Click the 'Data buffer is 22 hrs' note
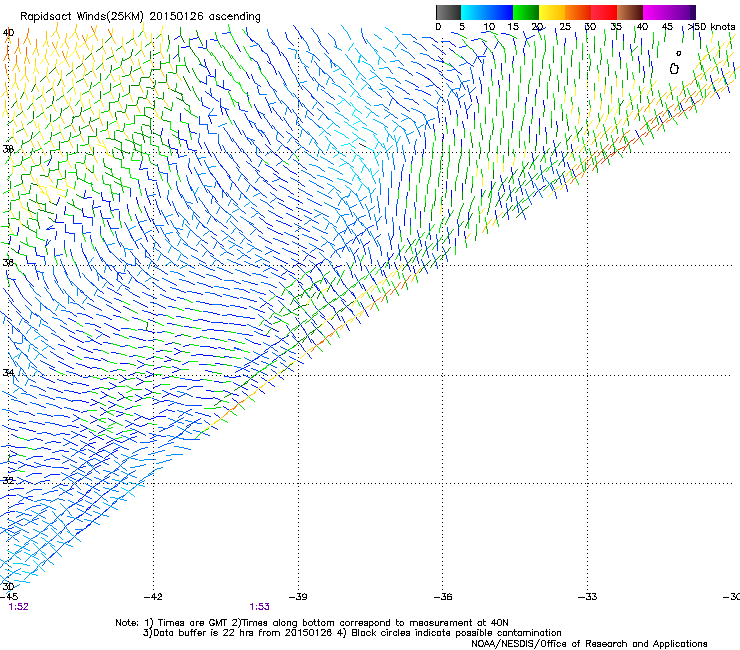The height and width of the screenshot is (650, 740). point(352,633)
